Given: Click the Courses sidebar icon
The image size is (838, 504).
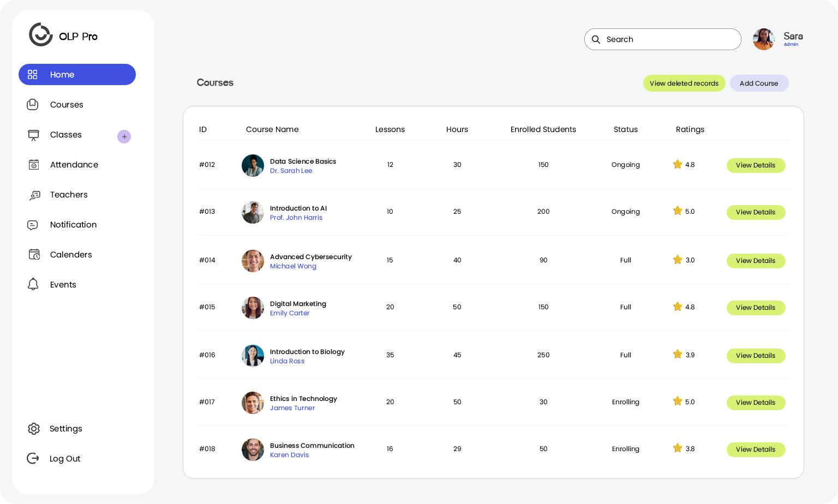Looking at the screenshot, I should click(x=33, y=105).
